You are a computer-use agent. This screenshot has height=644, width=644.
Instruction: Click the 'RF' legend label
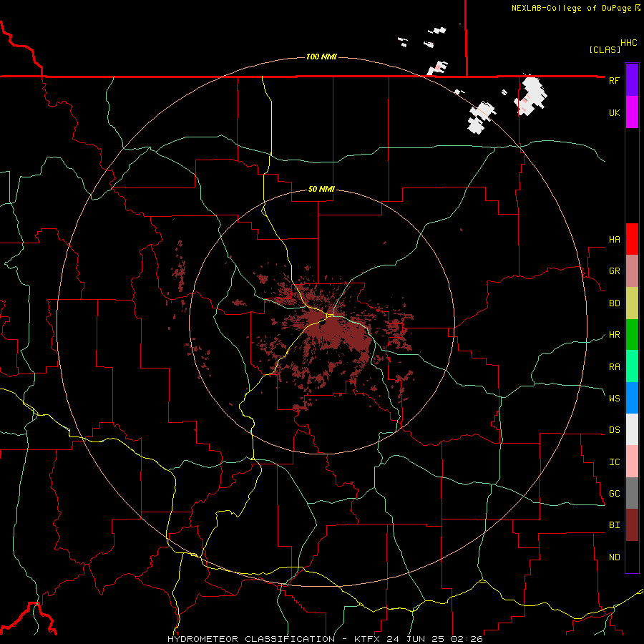pyautogui.click(x=614, y=80)
